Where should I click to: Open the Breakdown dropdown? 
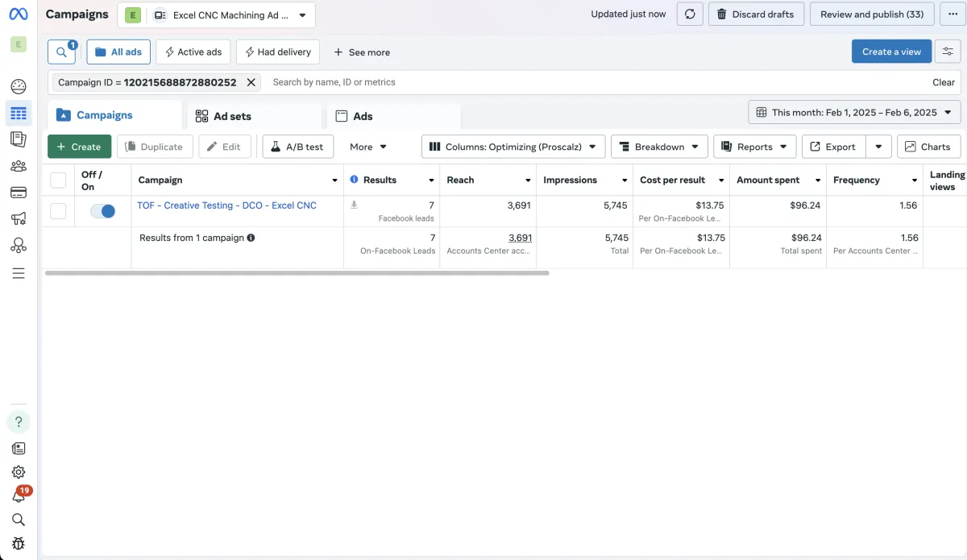click(x=659, y=147)
